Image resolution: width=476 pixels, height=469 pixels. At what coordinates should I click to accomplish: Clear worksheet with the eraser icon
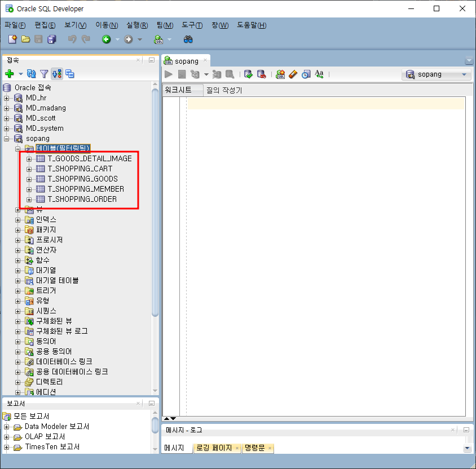pyautogui.click(x=293, y=74)
